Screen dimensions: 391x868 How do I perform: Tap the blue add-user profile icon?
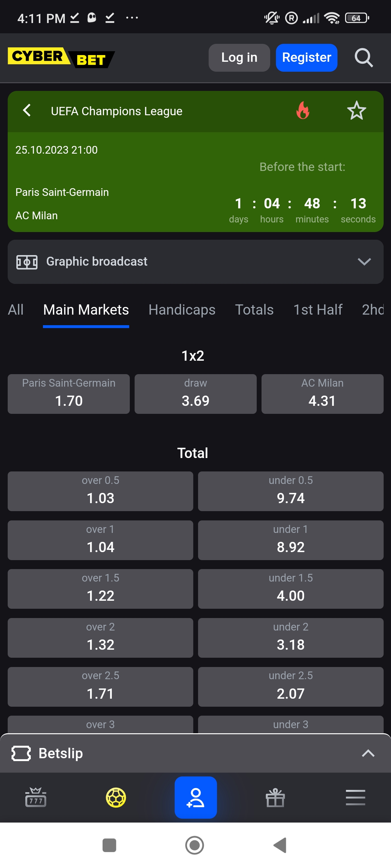(x=195, y=797)
